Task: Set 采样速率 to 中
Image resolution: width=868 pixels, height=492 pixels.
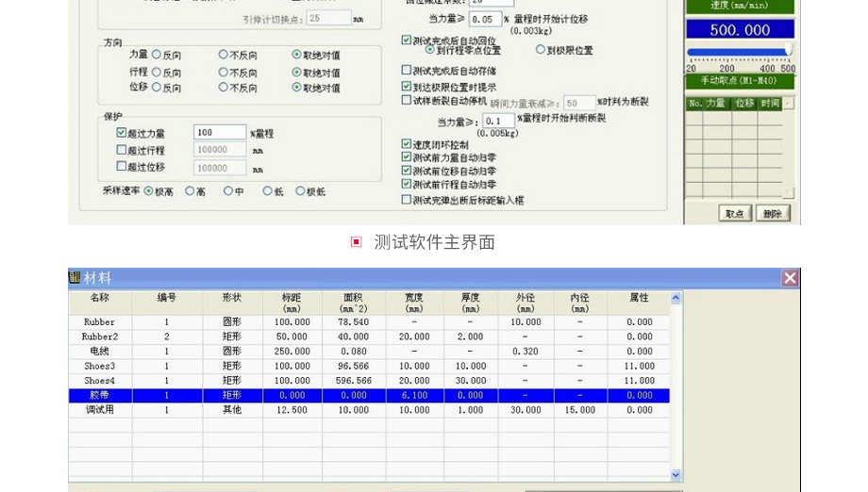Action: [228, 191]
